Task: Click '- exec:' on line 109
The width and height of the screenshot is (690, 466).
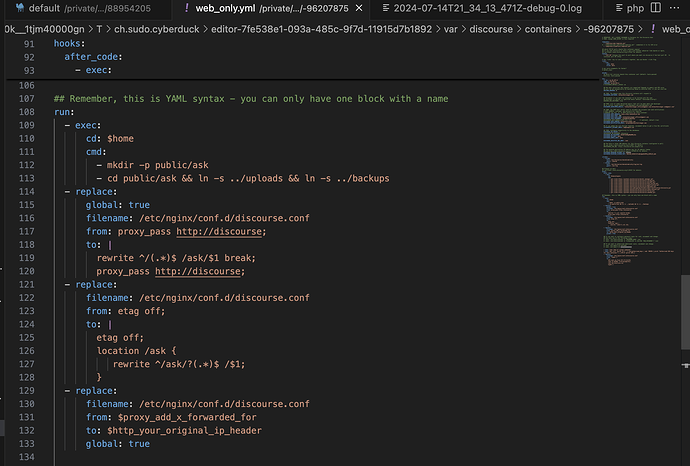Action: (x=83, y=125)
